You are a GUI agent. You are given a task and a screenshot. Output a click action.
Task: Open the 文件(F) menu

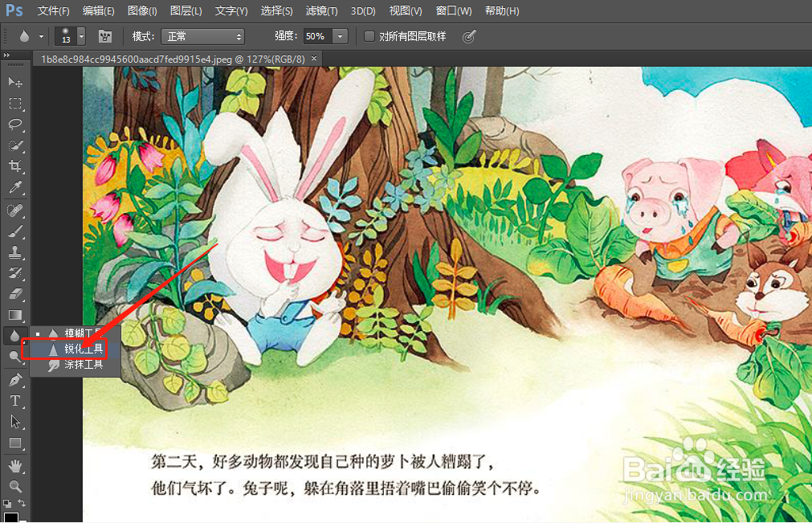53,10
